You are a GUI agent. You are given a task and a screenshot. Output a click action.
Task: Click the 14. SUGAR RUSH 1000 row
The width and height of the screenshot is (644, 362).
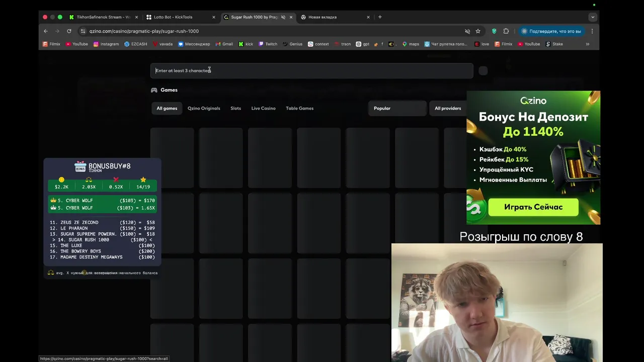[102, 240]
